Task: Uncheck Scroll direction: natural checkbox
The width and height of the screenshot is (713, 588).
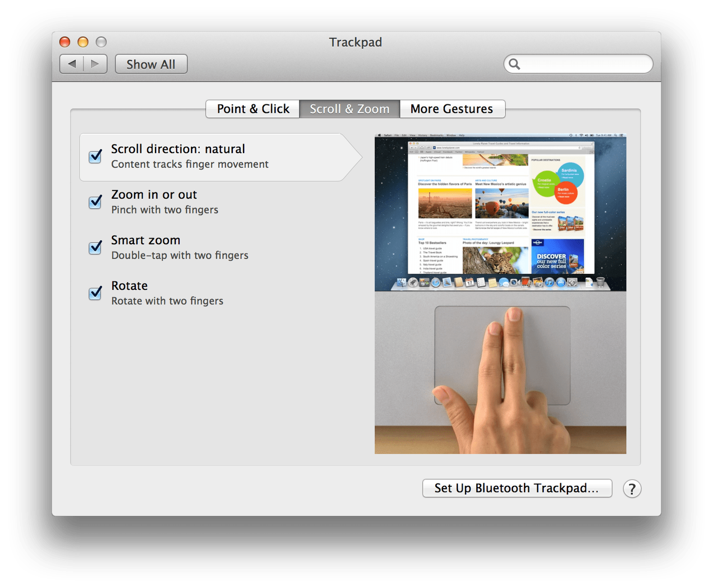Action: click(x=95, y=156)
